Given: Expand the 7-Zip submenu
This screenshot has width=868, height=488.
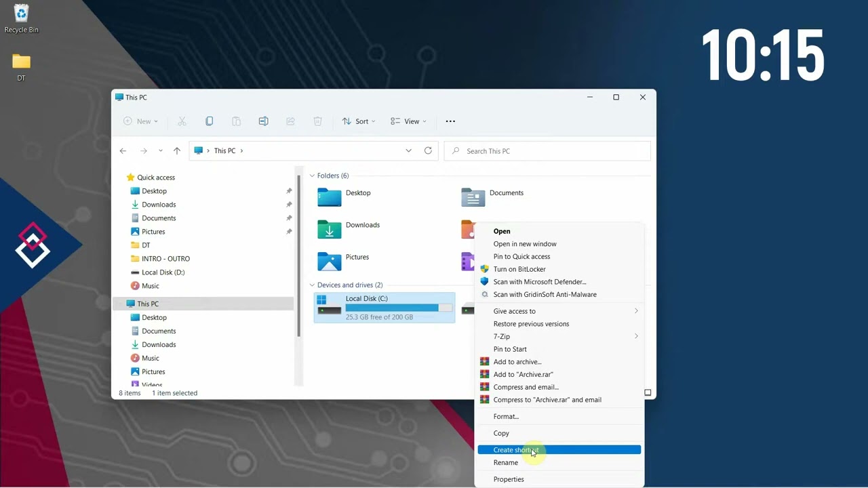Looking at the screenshot, I should [x=559, y=336].
